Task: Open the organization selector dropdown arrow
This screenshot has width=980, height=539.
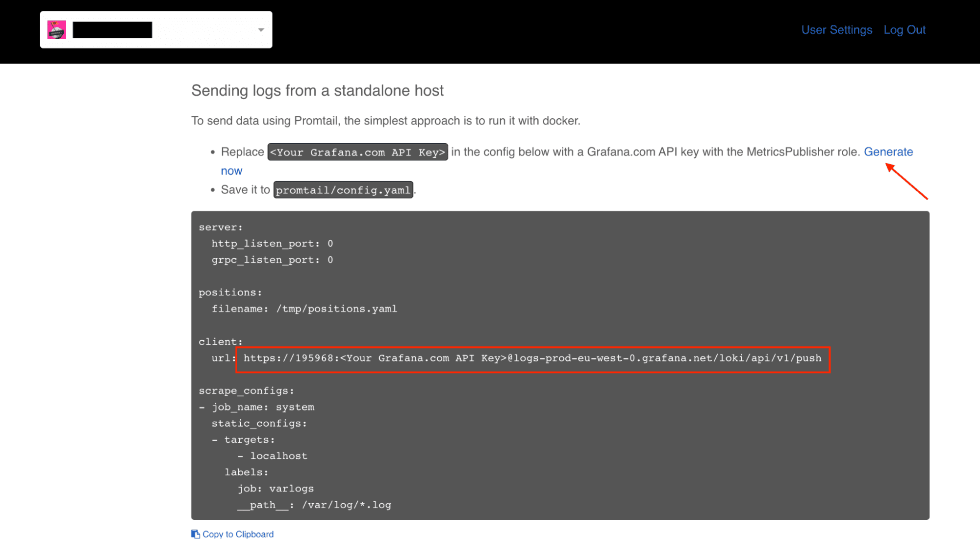Action: tap(261, 30)
